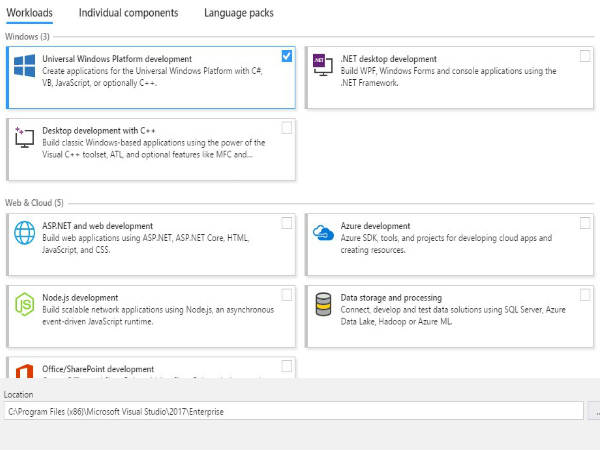The height and width of the screenshot is (450, 600).
Task: Switch to the Workloads tab
Action: point(29,13)
